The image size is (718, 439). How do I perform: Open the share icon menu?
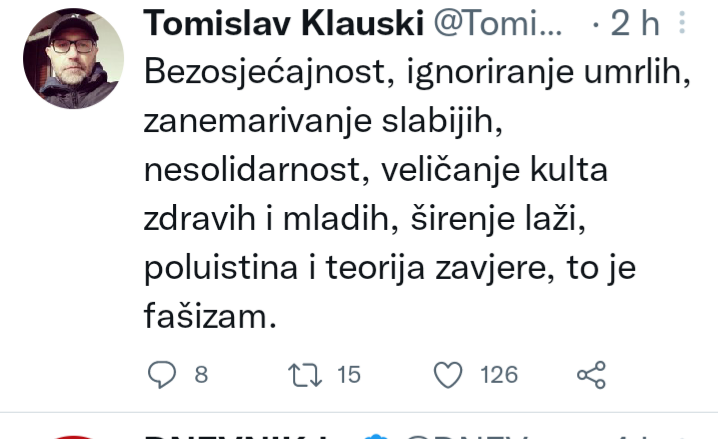click(x=592, y=374)
